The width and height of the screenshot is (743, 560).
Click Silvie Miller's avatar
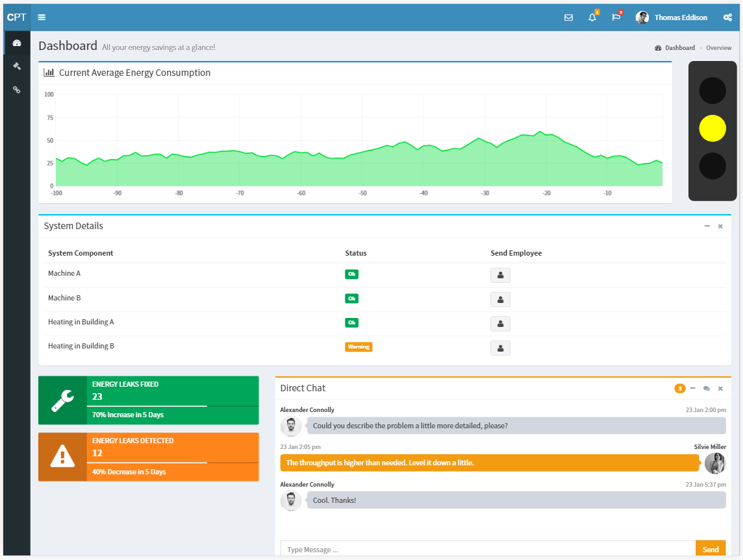715,463
